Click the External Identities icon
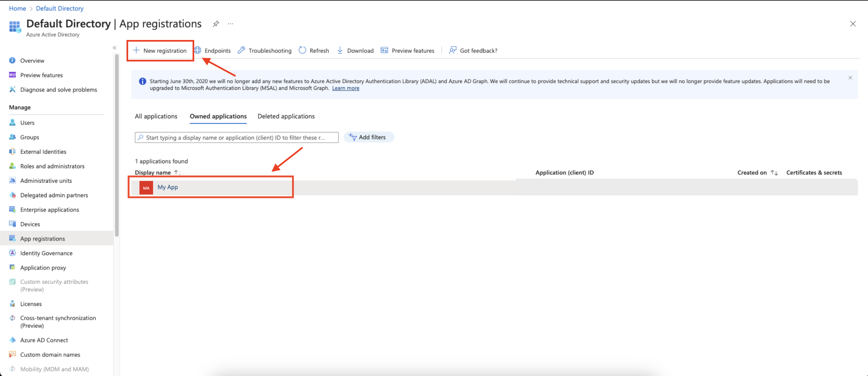868x376 pixels. 13,151
